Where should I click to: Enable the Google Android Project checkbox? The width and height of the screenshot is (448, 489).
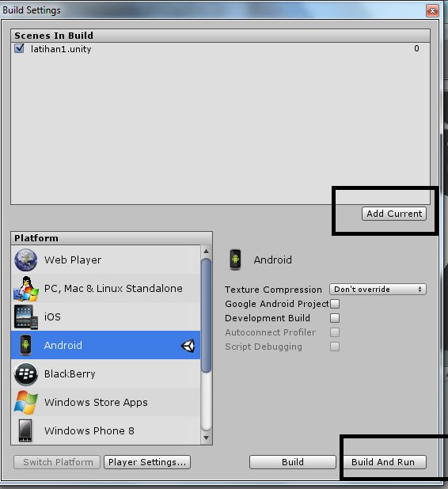click(335, 304)
